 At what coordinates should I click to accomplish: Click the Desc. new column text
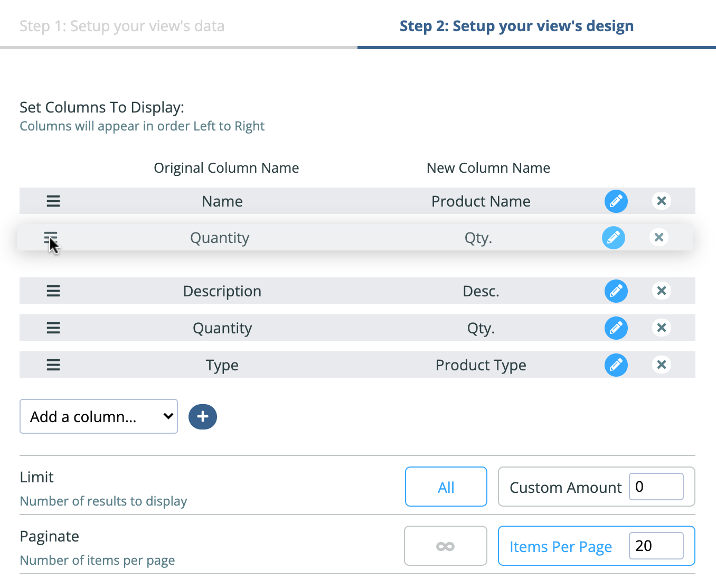click(x=481, y=291)
